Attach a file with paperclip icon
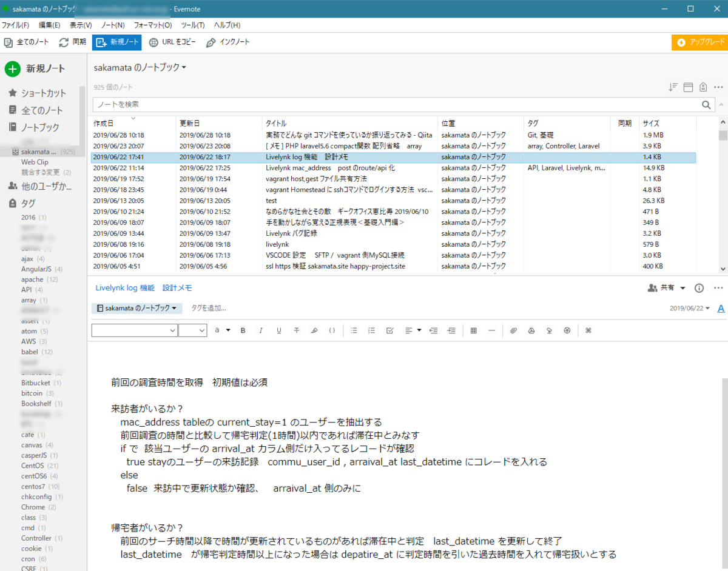Screen dimensions: 728x571 tap(513, 330)
